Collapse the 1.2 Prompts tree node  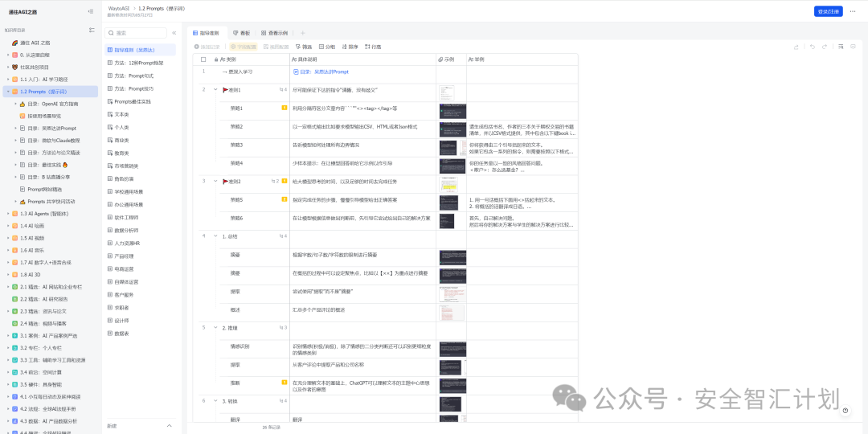point(8,92)
